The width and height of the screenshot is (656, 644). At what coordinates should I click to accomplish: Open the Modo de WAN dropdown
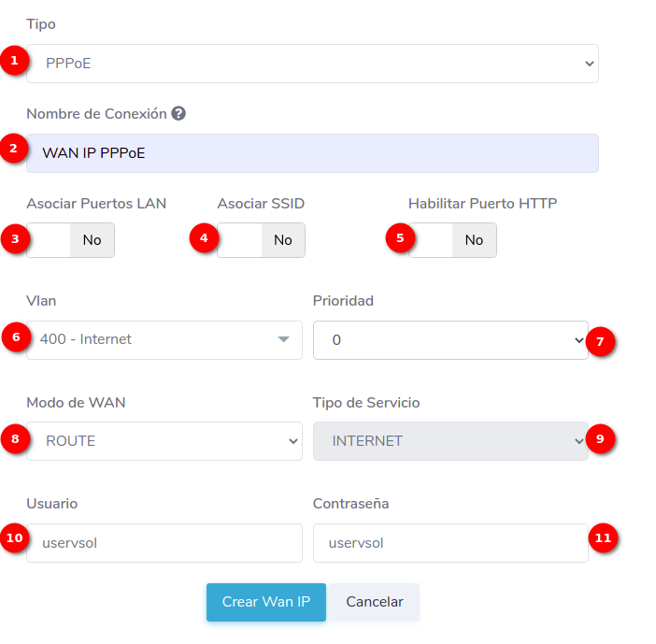(x=164, y=441)
